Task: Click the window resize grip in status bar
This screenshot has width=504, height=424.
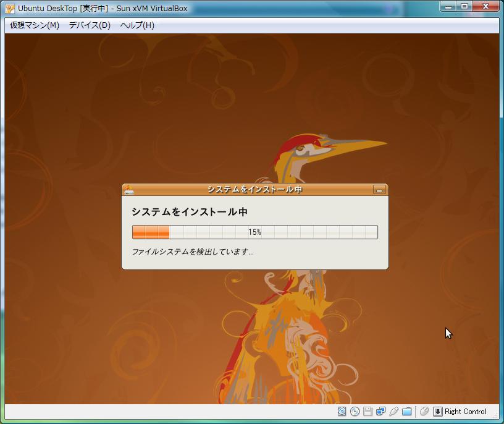Action: click(495, 415)
